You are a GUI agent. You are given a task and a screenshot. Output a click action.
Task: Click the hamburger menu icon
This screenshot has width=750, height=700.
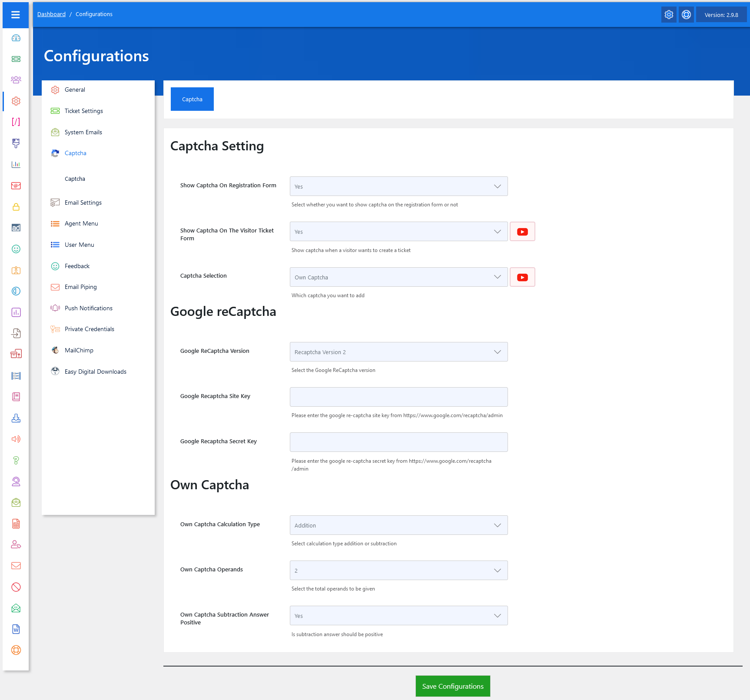click(x=16, y=15)
